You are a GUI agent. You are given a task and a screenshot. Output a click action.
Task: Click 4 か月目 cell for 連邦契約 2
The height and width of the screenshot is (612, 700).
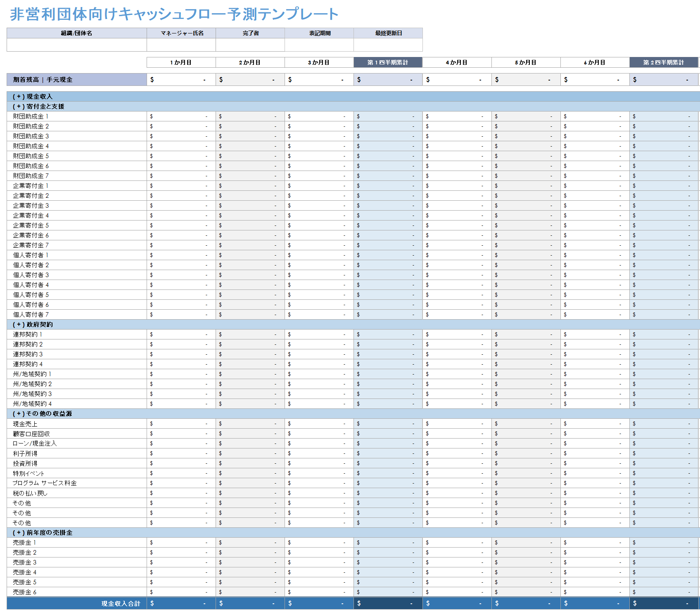click(x=457, y=344)
